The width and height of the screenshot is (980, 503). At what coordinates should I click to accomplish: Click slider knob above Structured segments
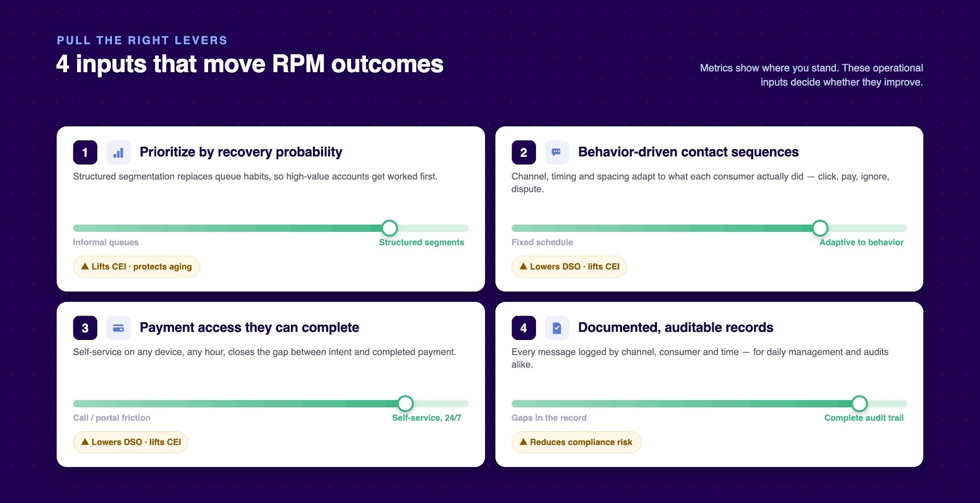(x=390, y=228)
